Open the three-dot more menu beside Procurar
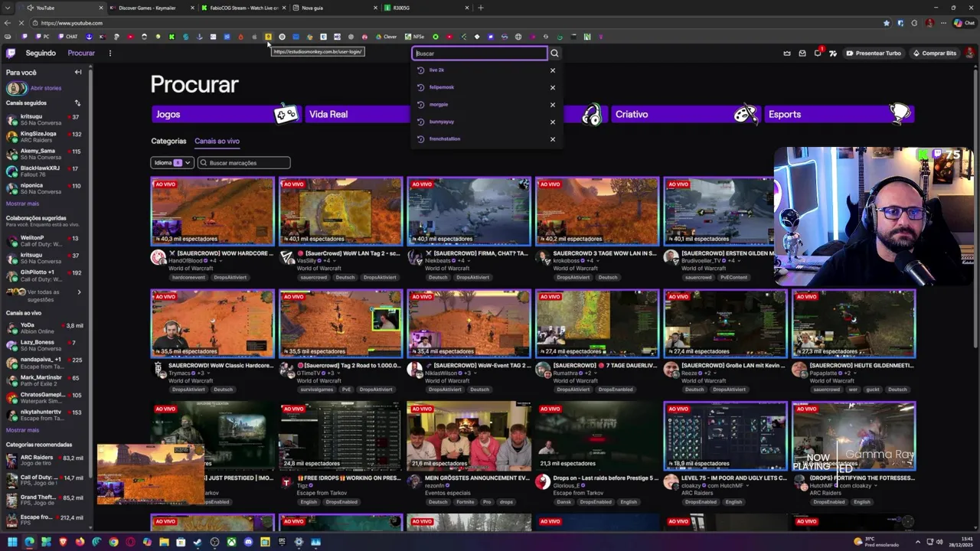The height and width of the screenshot is (551, 980). pos(109,53)
